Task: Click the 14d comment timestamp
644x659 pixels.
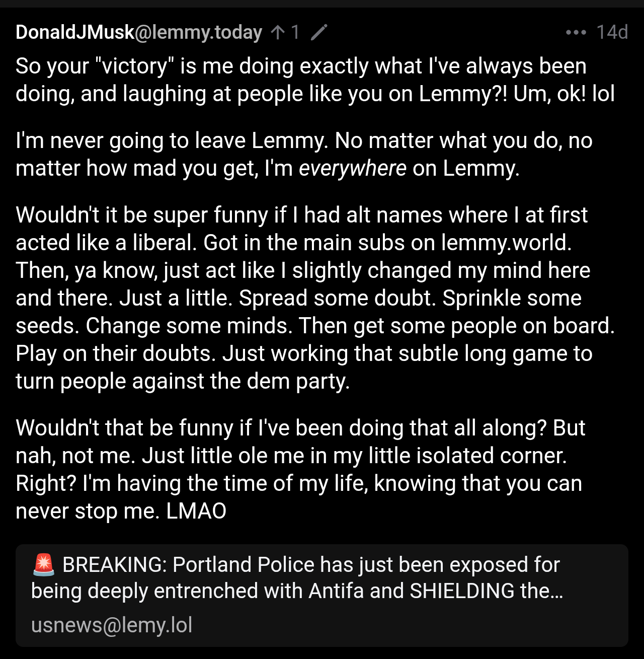Action: click(612, 33)
